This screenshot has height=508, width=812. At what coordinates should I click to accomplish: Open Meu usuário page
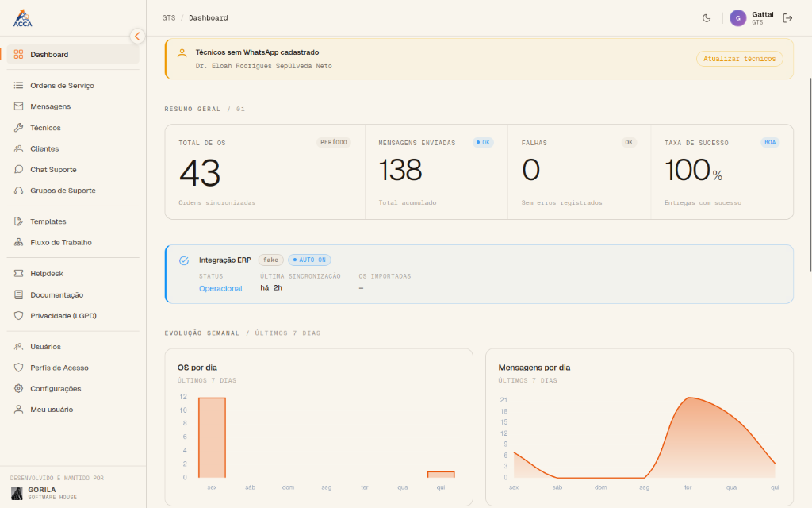[73, 410]
